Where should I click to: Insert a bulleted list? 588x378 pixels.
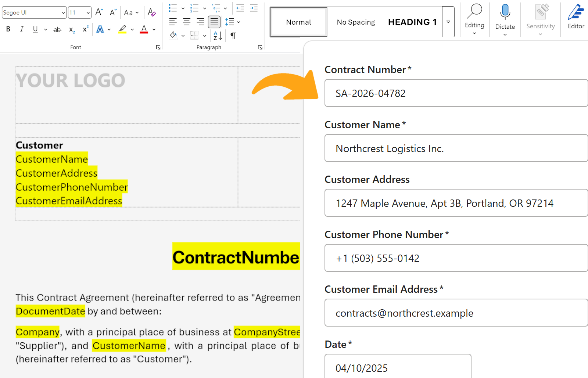172,8
